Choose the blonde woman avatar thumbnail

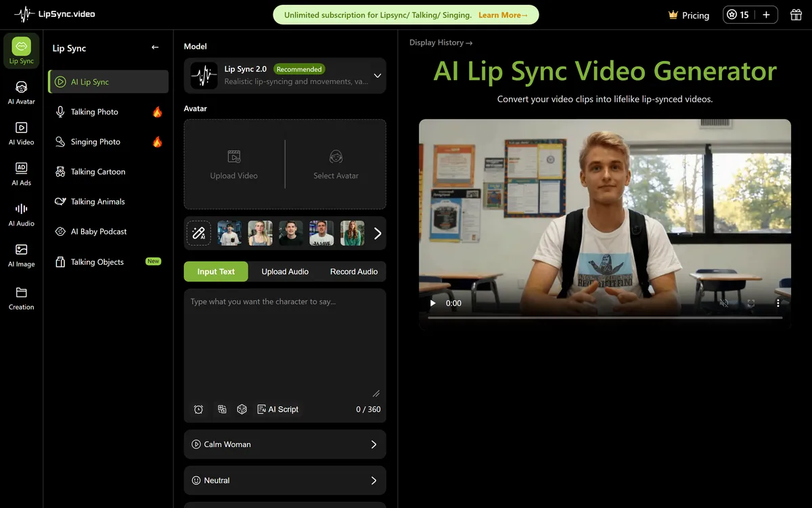[x=261, y=233]
